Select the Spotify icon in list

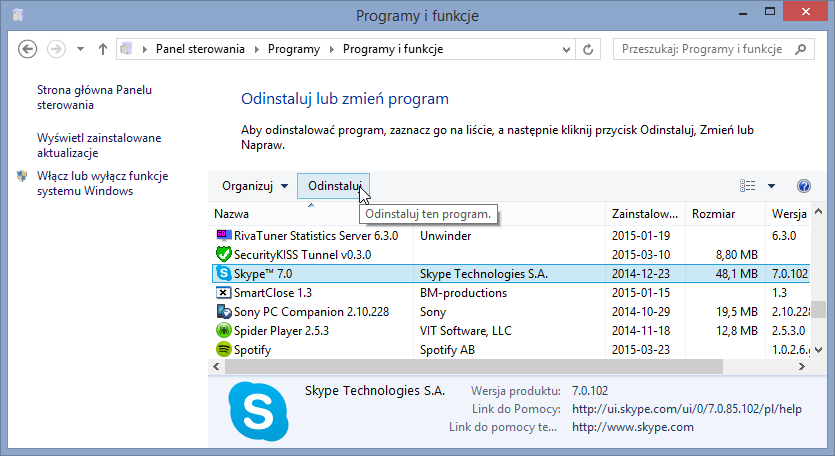[224, 349]
